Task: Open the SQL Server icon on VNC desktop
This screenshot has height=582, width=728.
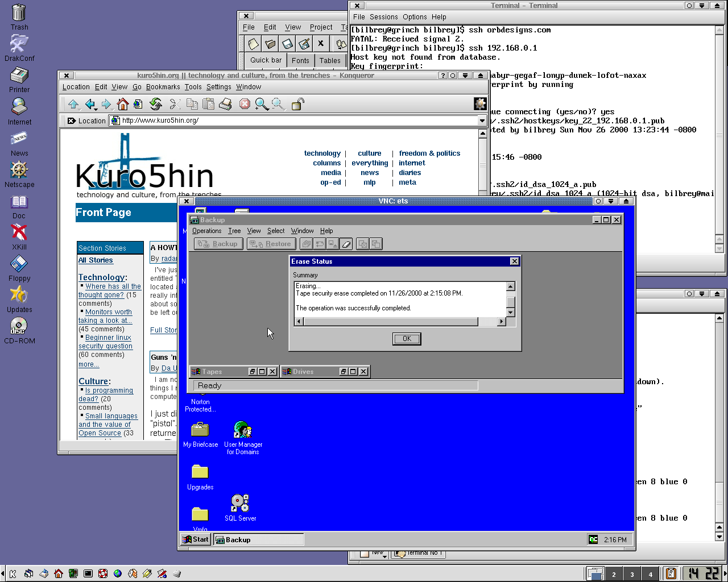Action: coord(240,504)
